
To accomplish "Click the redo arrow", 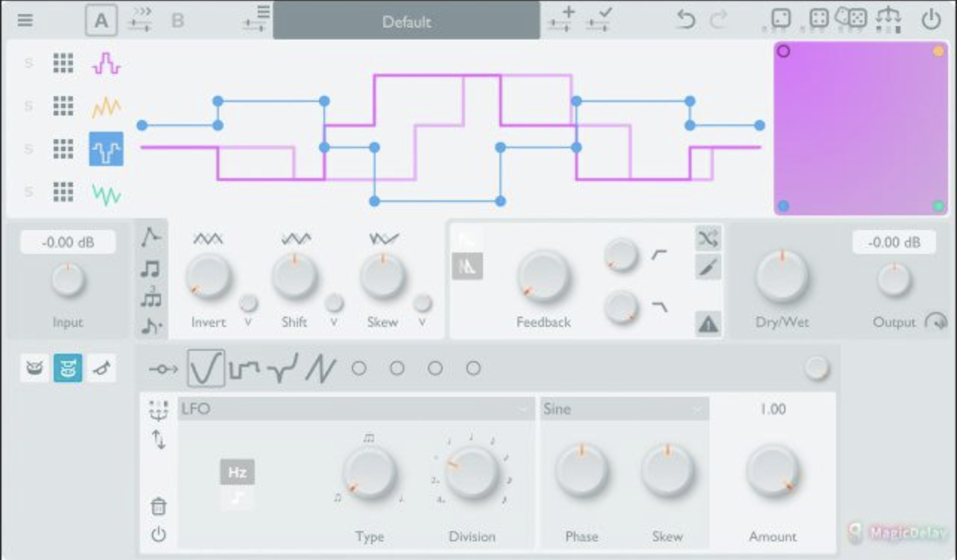I will click(x=718, y=20).
